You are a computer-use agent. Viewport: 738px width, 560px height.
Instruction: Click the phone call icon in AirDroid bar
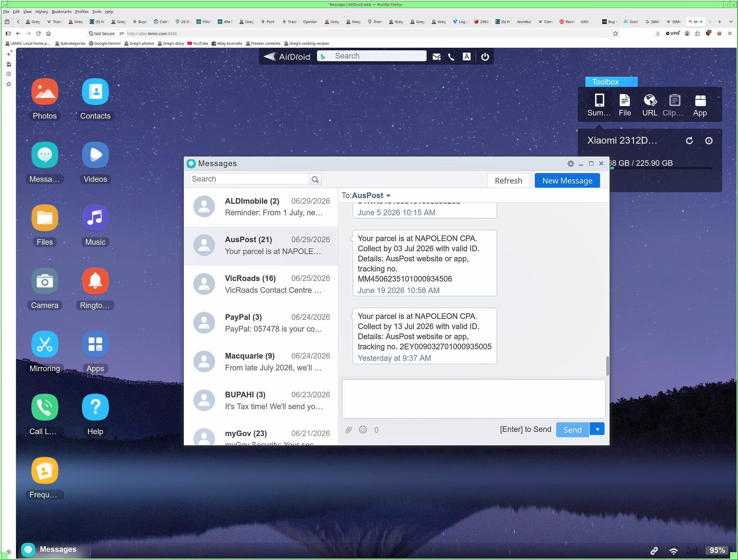click(451, 56)
